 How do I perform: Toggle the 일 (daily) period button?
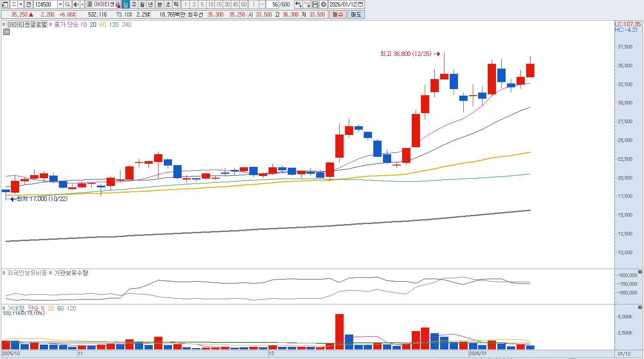pyautogui.click(x=126, y=4)
